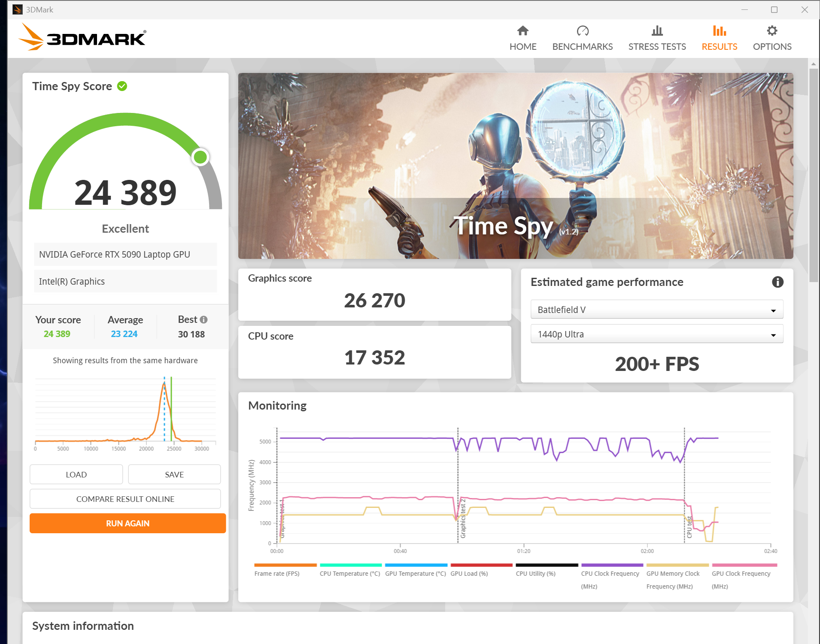Minimize the 3DMark window
The height and width of the screenshot is (644, 820).
coord(744,9)
